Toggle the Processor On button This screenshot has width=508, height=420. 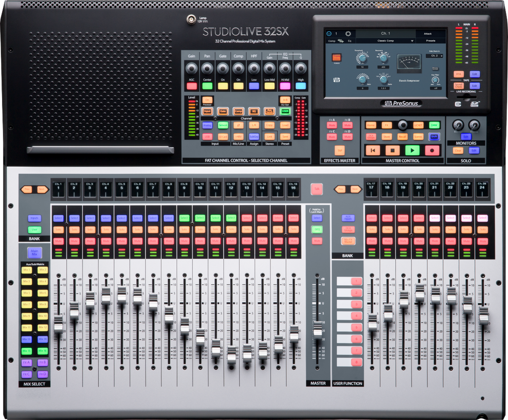tap(207, 100)
